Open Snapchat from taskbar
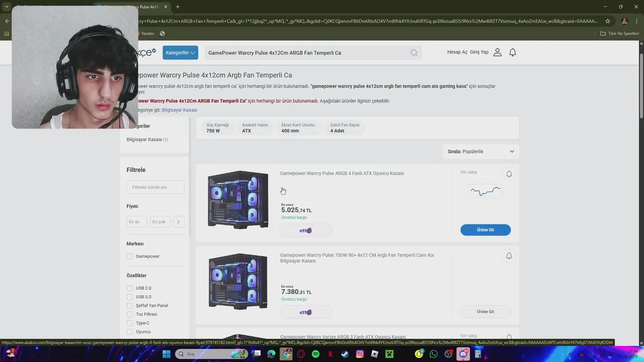 pos(419,354)
